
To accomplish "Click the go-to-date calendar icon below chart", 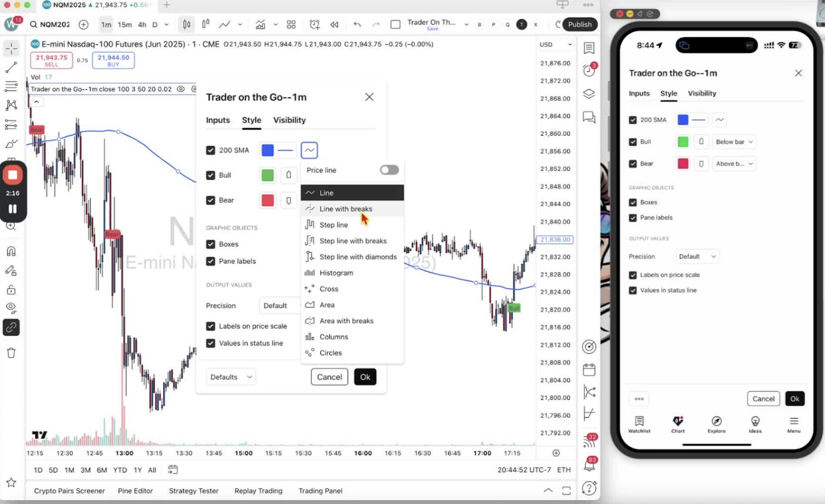I will pos(173,470).
